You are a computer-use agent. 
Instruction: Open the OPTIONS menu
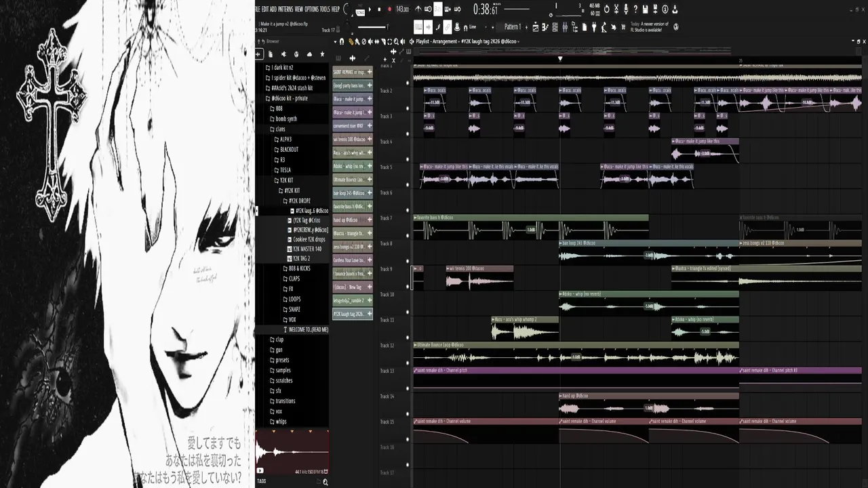click(312, 9)
